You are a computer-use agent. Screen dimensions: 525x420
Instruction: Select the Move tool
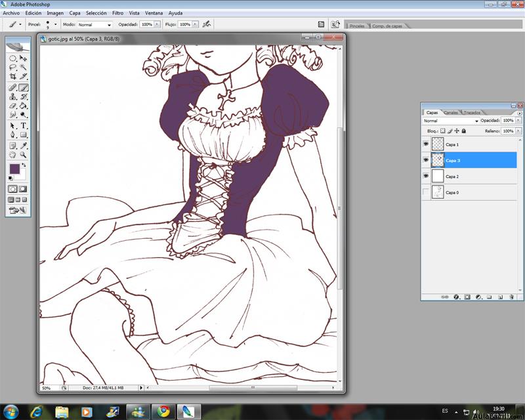pos(23,58)
